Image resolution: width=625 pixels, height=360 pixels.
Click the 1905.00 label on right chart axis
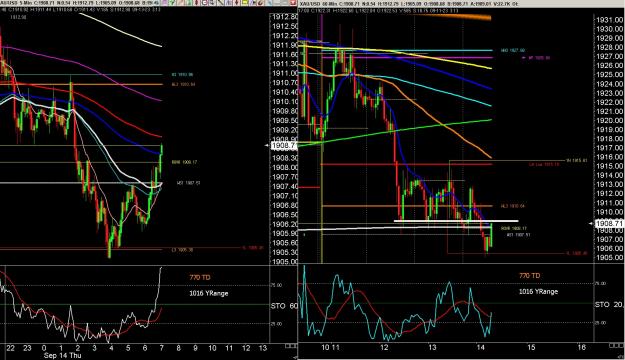tap(610, 258)
